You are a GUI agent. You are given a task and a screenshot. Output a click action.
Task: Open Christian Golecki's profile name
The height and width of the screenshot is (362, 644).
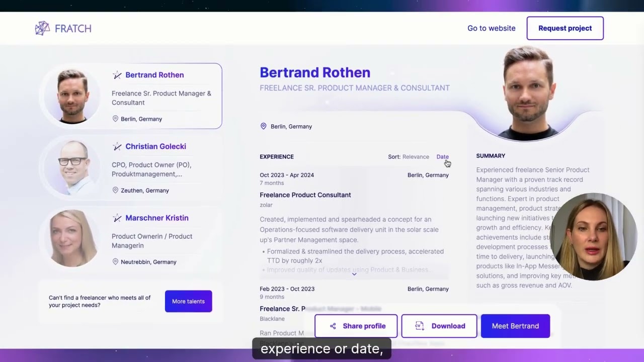(x=155, y=146)
